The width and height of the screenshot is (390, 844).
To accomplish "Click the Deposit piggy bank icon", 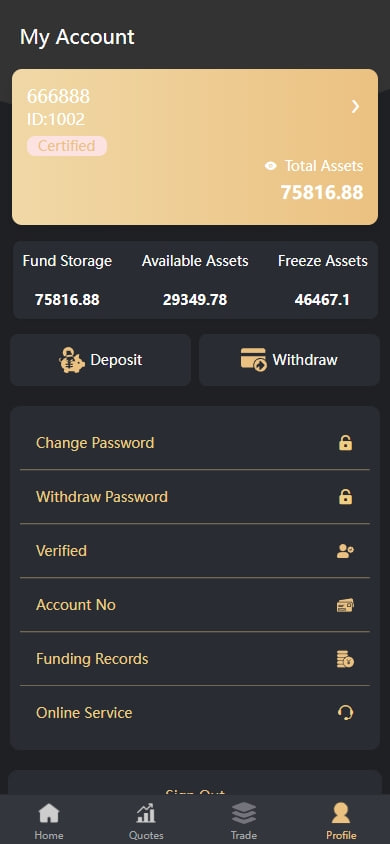I will [x=72, y=360].
